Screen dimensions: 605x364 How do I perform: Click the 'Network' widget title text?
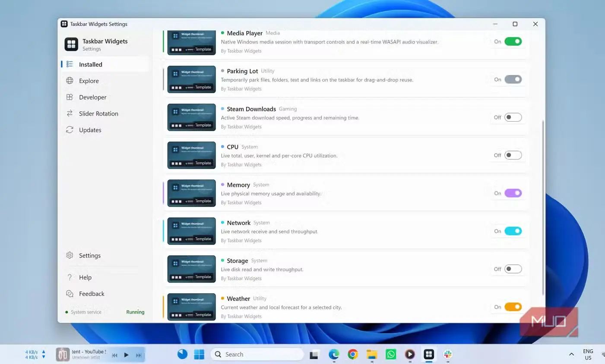239,223
